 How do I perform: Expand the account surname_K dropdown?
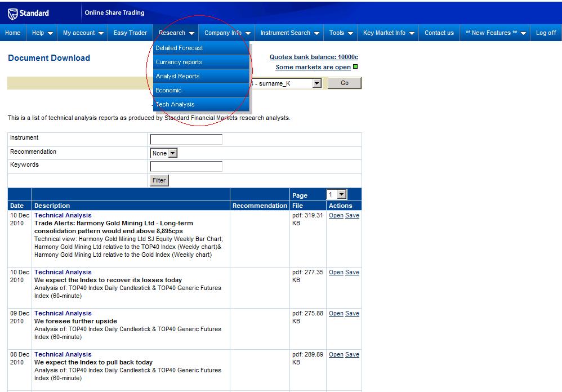click(x=316, y=83)
